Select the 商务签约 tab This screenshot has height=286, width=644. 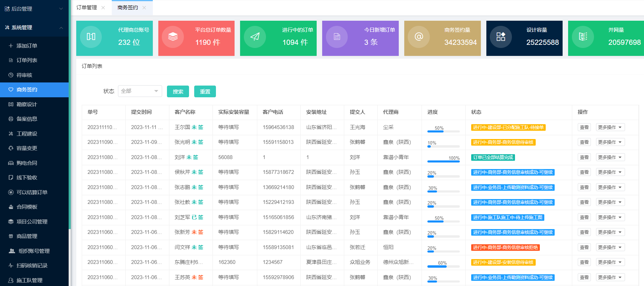click(x=128, y=8)
